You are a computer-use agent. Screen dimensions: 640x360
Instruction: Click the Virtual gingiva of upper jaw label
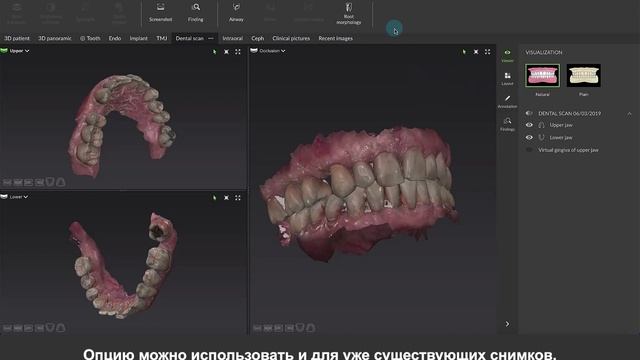coord(568,150)
